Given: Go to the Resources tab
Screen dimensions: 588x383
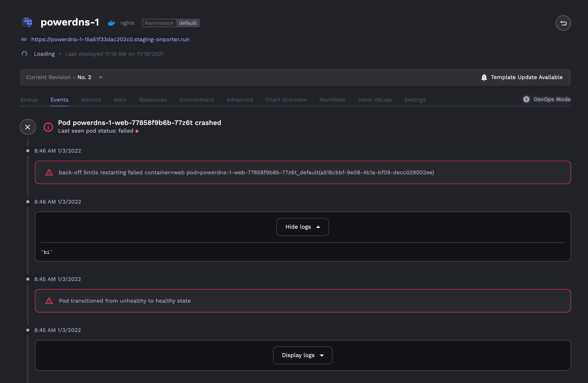Looking at the screenshot, I should tap(153, 100).
